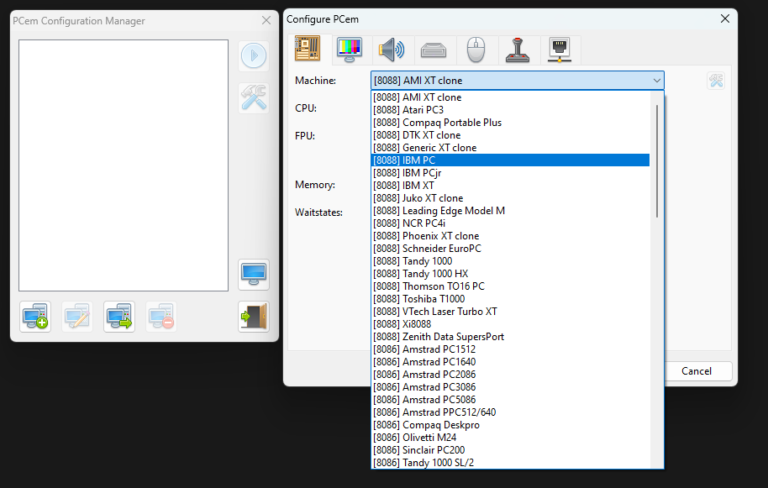Screen dimensions: 768x488
Task: Click the dropdown list scrollbar thumb
Action: click(x=657, y=160)
